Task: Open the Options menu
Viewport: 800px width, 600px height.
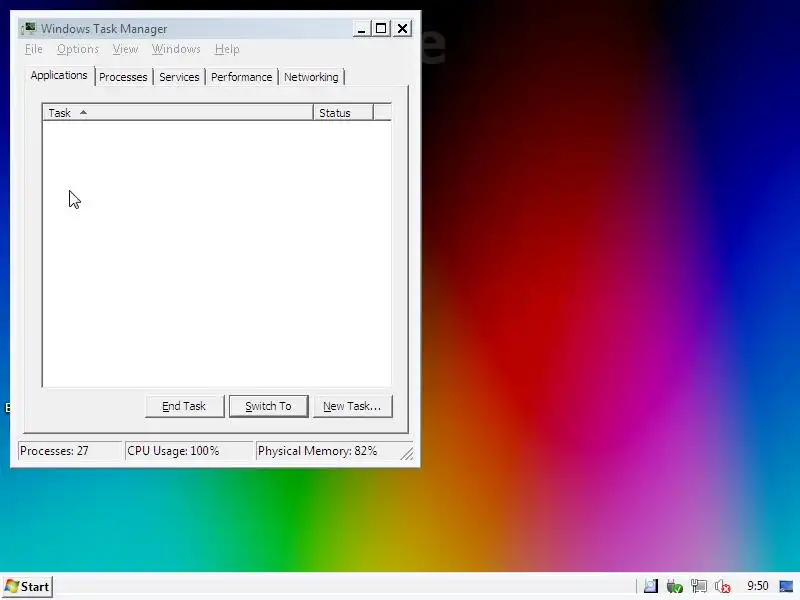Action: (x=78, y=49)
